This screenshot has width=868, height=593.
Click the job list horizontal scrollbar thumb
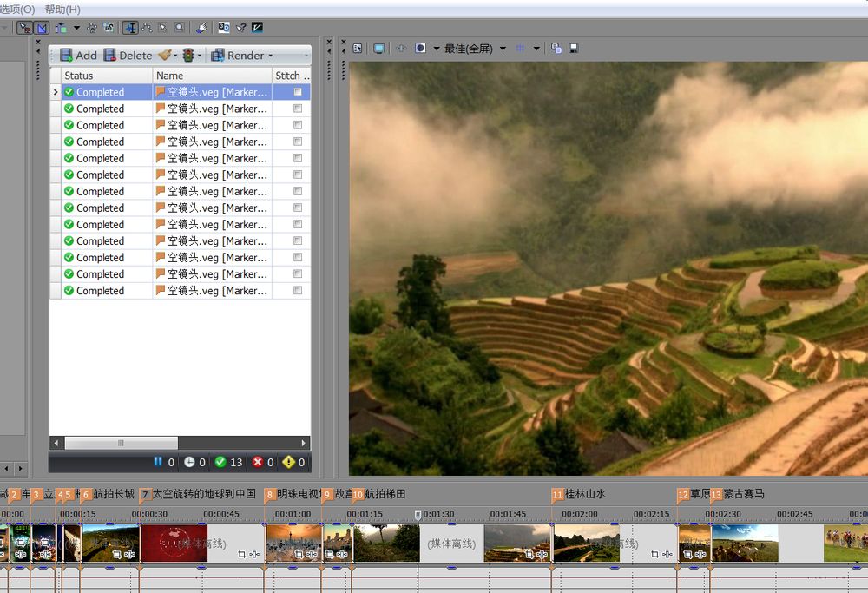click(x=120, y=443)
